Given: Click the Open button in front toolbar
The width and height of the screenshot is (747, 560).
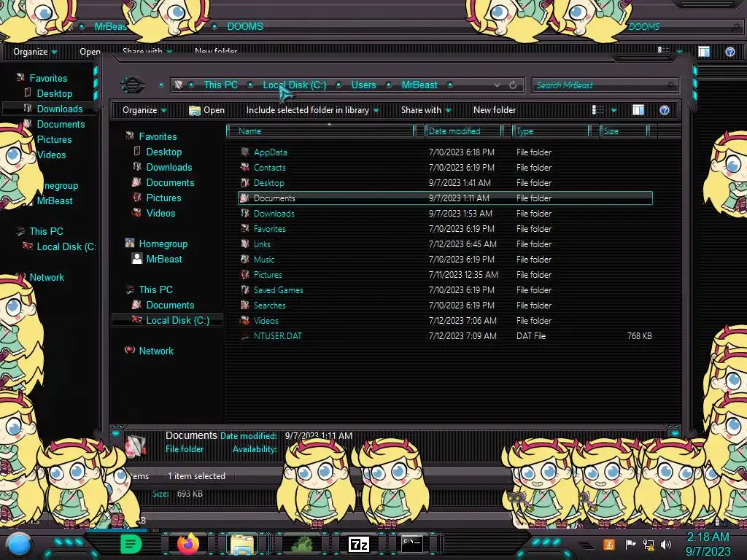Looking at the screenshot, I should pos(206,110).
